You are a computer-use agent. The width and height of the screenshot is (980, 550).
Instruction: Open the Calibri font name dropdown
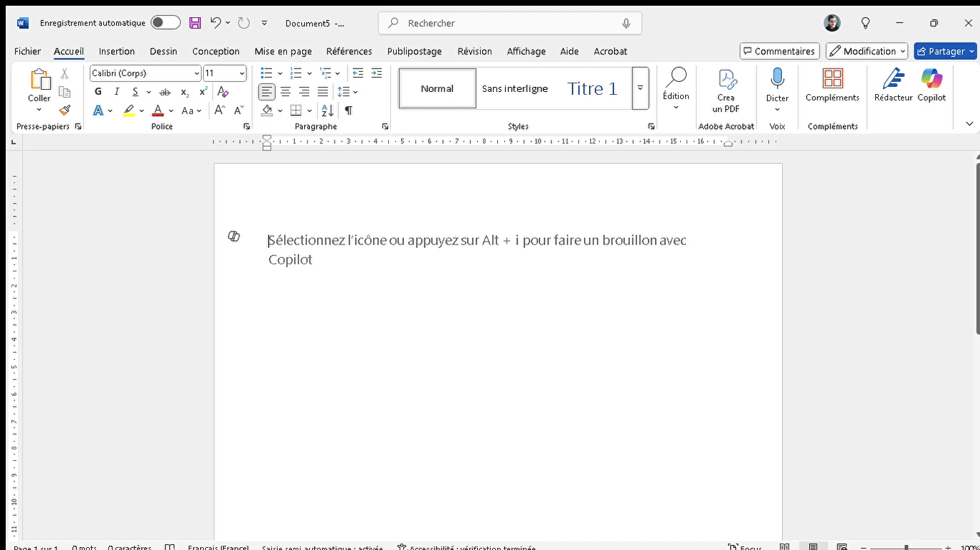[x=197, y=73]
